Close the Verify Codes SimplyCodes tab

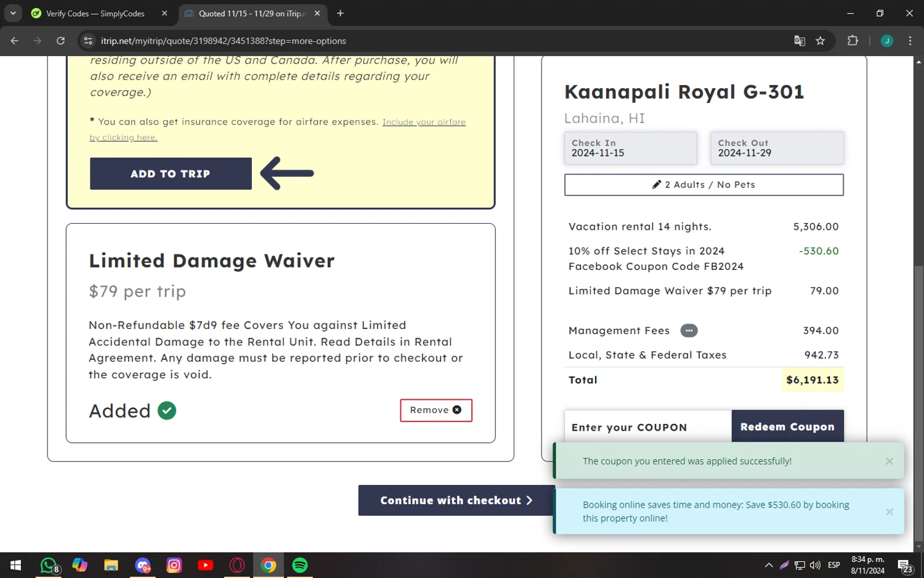(164, 14)
